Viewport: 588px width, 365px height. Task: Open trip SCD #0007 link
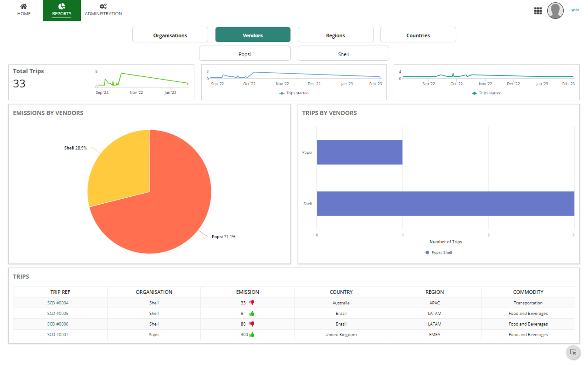click(x=58, y=335)
